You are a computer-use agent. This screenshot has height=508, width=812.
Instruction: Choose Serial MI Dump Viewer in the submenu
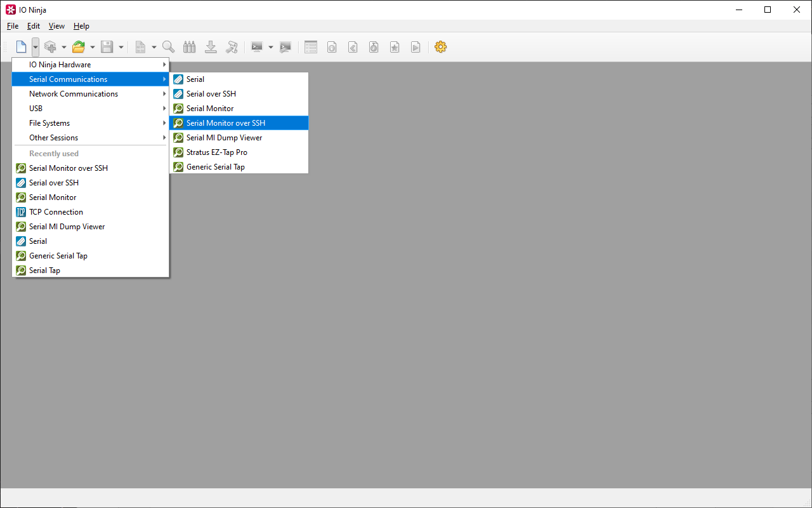239,138
